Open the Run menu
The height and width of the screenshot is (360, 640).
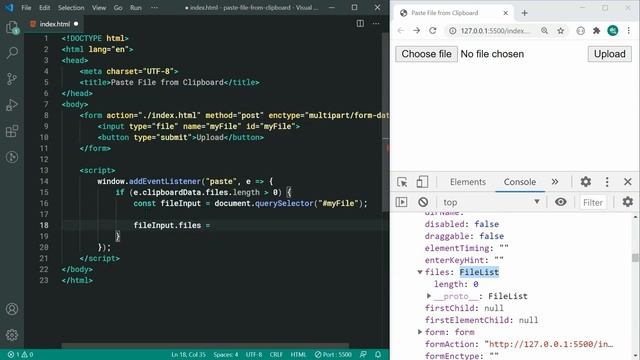coord(136,8)
